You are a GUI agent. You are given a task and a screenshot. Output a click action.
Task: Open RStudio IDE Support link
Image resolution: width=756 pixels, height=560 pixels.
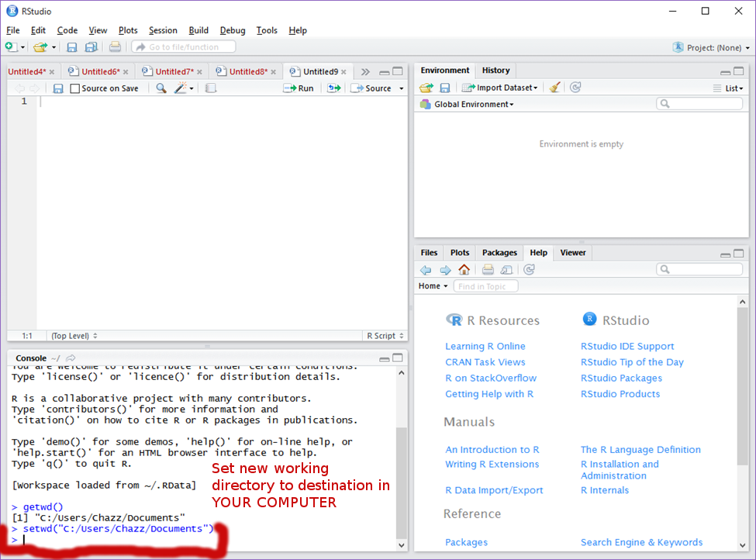coord(627,347)
